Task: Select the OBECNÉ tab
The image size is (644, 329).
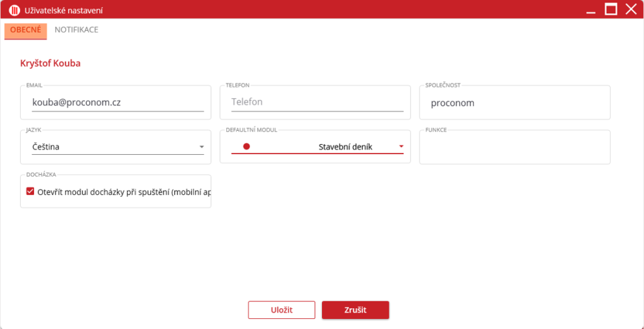Action: point(26,30)
